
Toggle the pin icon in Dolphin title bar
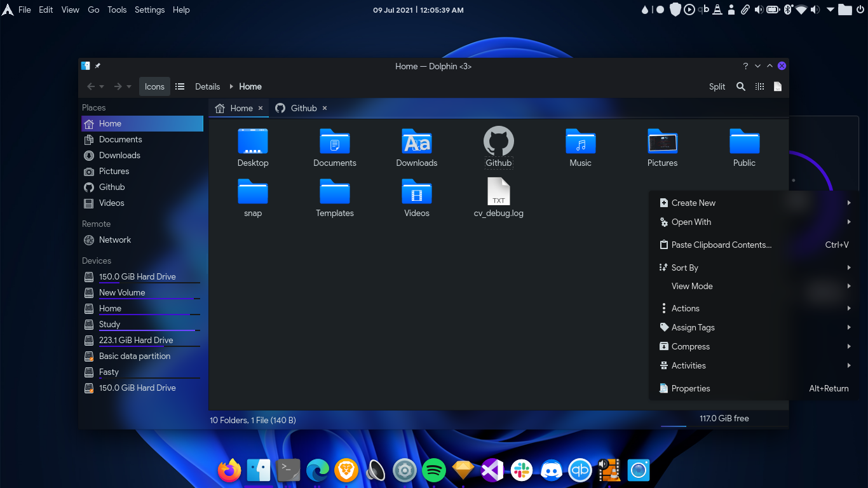[98, 66]
